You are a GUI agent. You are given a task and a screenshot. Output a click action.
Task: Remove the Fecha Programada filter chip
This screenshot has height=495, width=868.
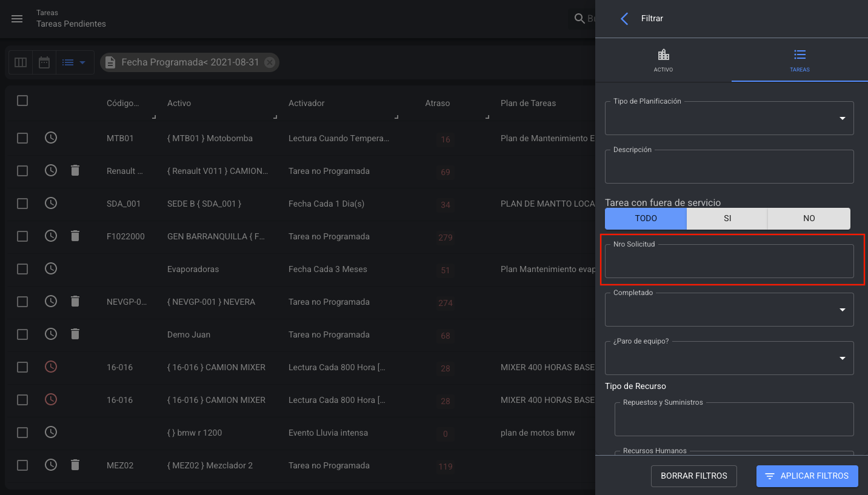[x=270, y=62]
